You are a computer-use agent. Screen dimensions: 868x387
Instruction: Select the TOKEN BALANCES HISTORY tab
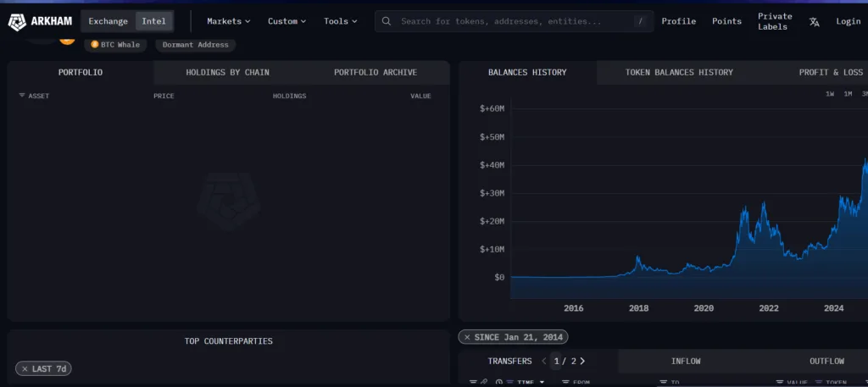679,73
